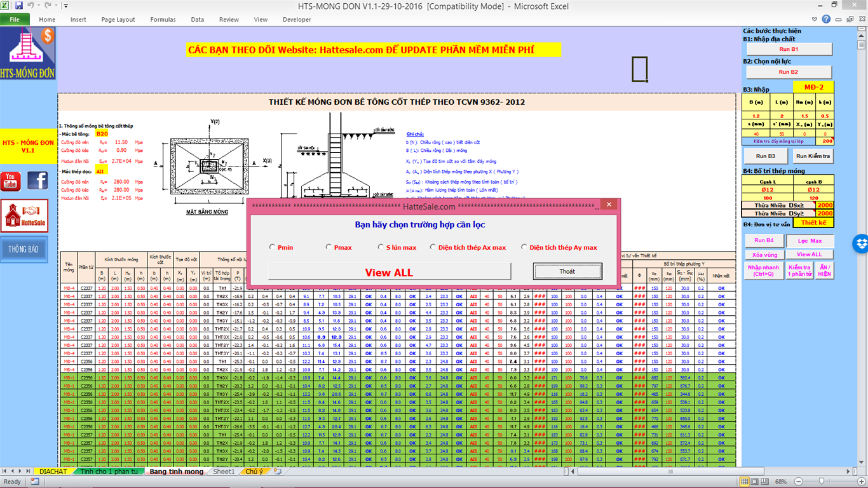Screen dimensions: 868x488
Task: Open the Page Layout ribbon tab
Action: pos(118,20)
